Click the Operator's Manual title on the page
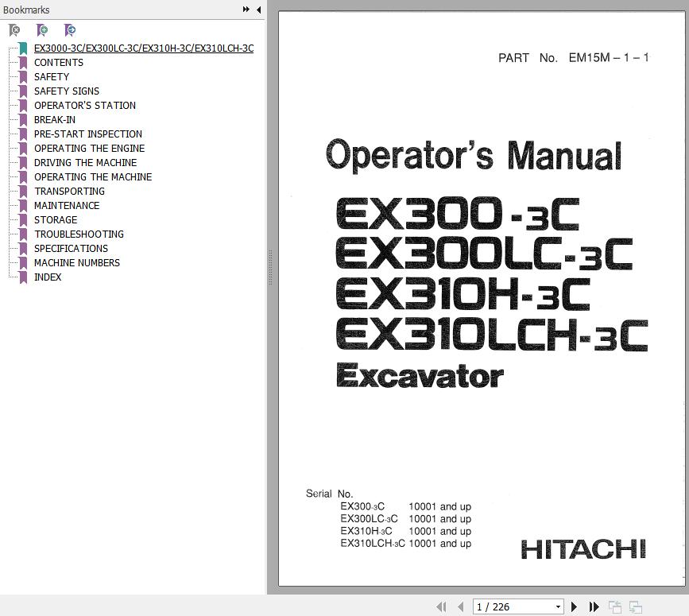 tap(474, 156)
